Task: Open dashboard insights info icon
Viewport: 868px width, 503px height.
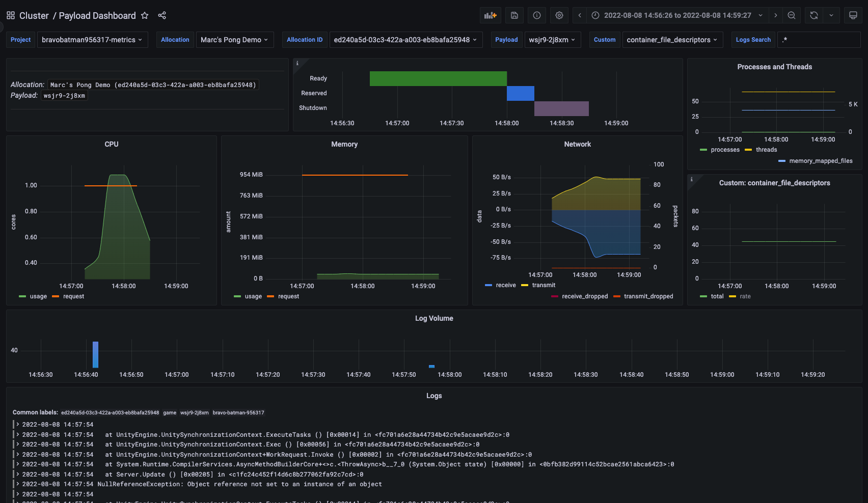Action: point(537,15)
